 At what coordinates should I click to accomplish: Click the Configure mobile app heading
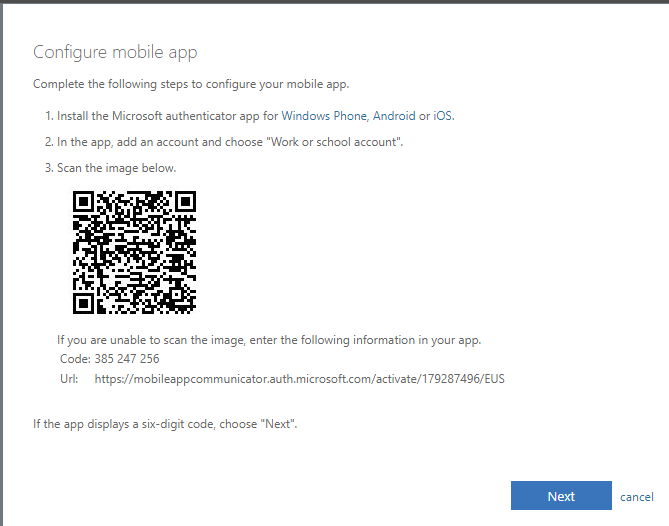click(x=115, y=52)
